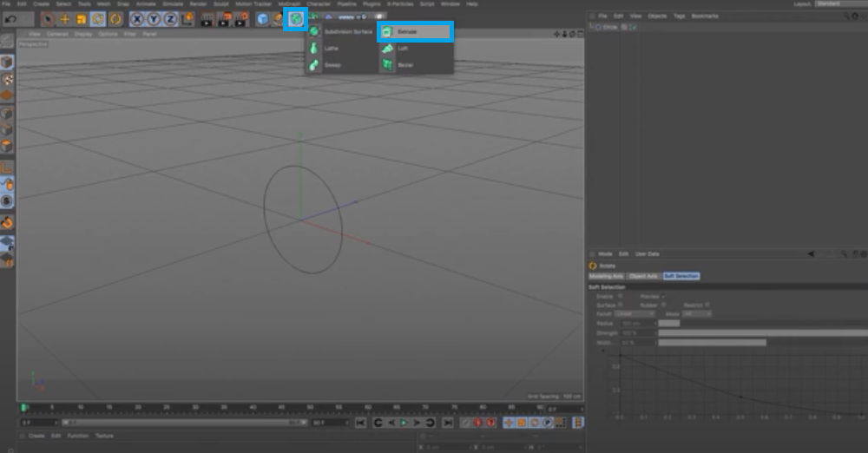Select Model mode cube icon
868x453 pixels.
[7, 62]
